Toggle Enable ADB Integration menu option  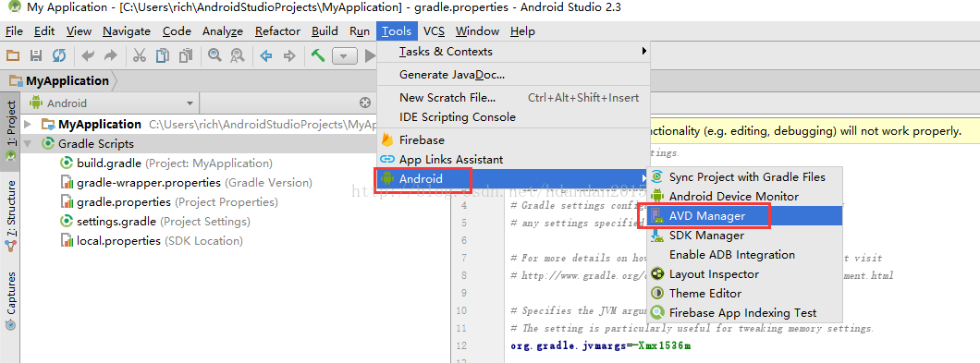pyautogui.click(x=745, y=254)
